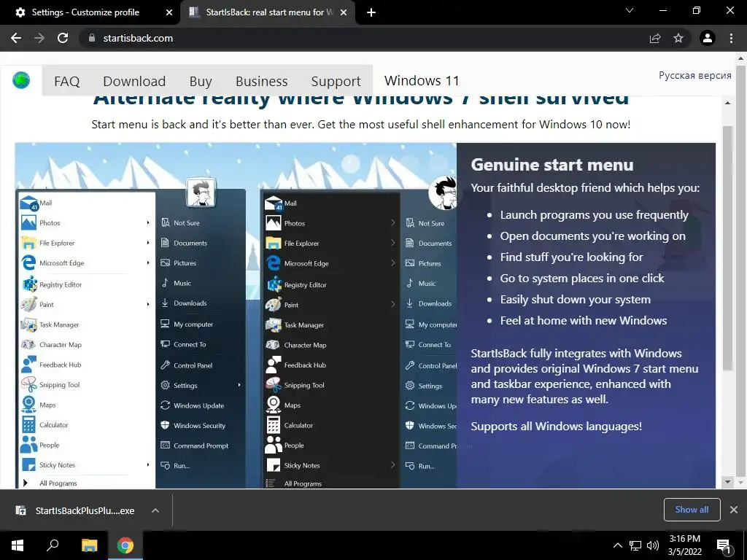
Task: Click the lock icon beside startisback.com
Action: click(92, 38)
